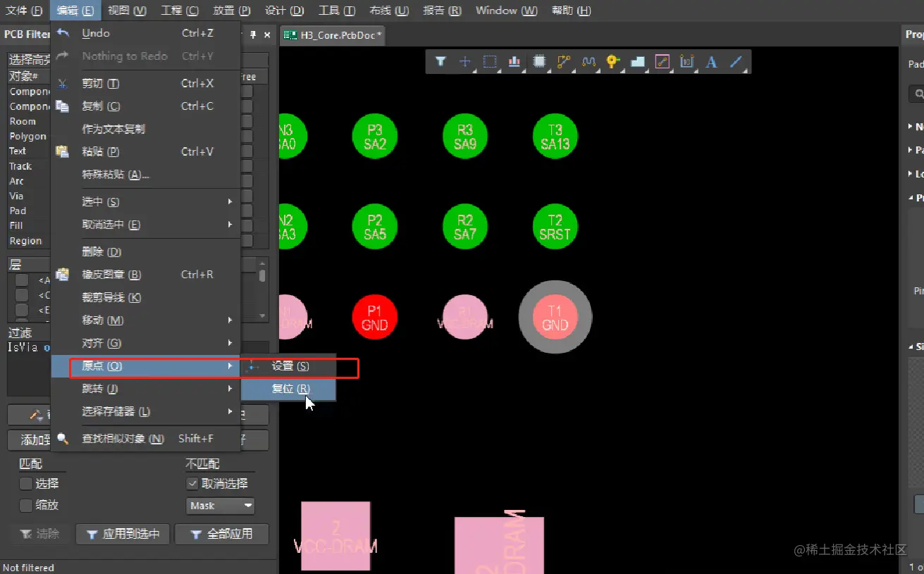924x574 pixels.
Task: Tick the Free checkbox in Via row
Action: click(247, 196)
